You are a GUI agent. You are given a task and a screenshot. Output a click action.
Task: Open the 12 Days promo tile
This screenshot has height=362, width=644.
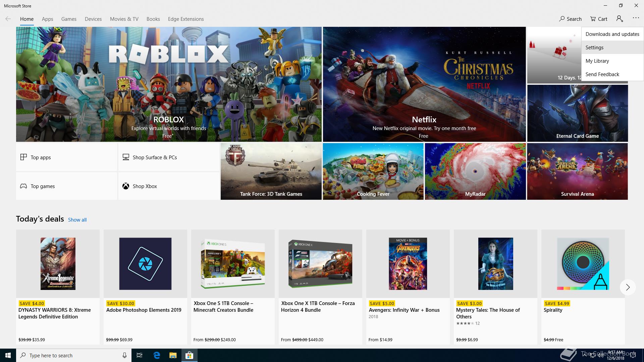coord(554,55)
